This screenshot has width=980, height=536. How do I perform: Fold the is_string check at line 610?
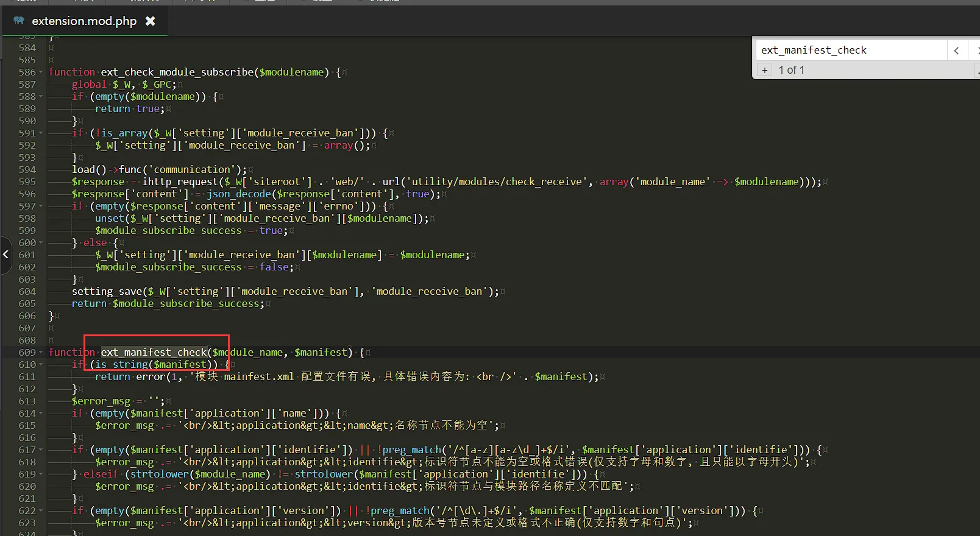point(41,364)
